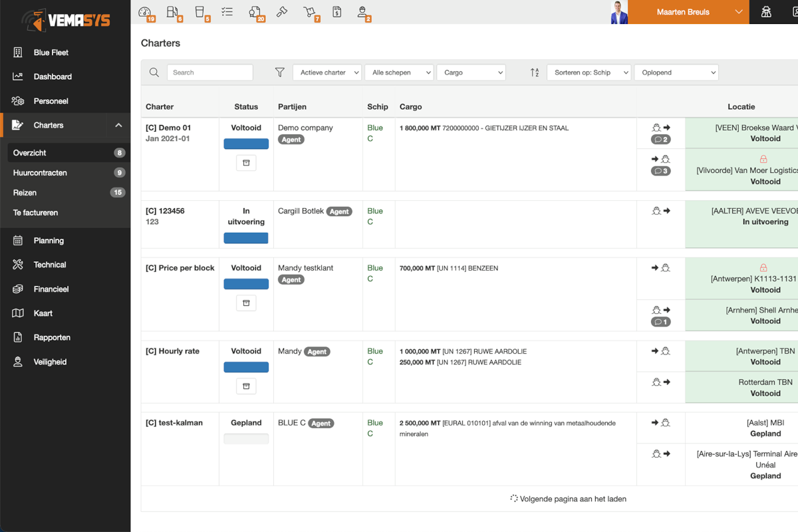Click the loading icon for AALTER AVEVE

click(661, 211)
